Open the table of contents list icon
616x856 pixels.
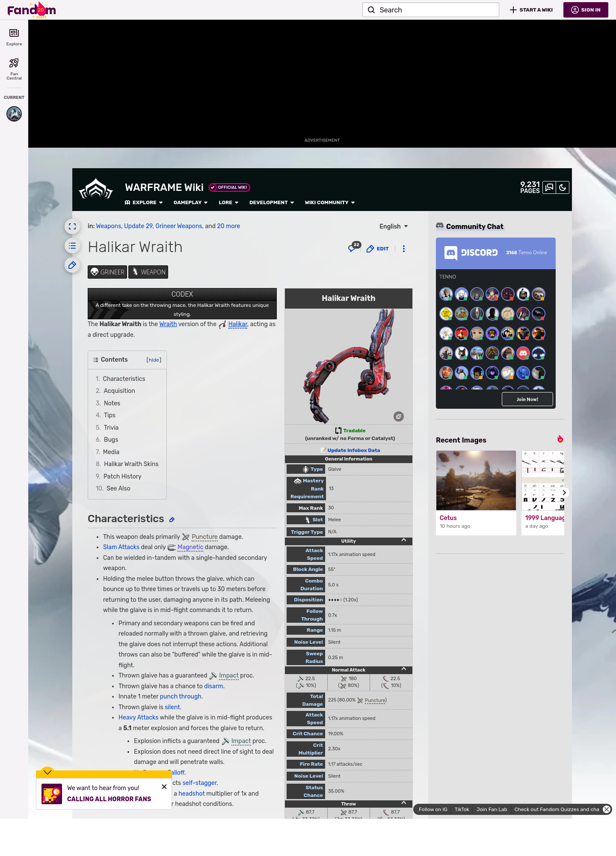pyautogui.click(x=72, y=246)
